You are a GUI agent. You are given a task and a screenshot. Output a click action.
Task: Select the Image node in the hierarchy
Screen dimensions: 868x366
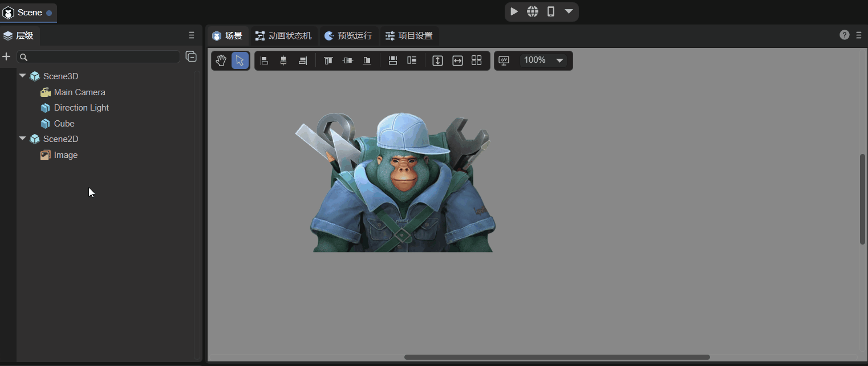tap(66, 155)
